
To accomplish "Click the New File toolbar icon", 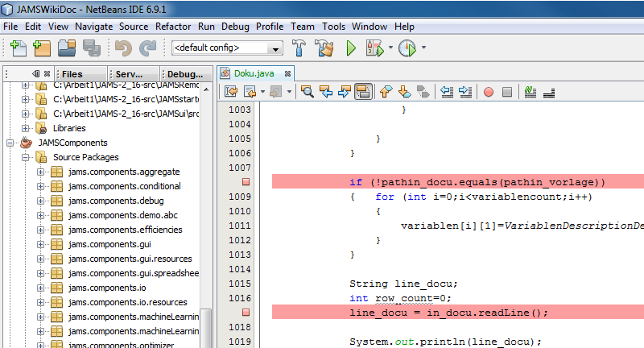I will pos(15,48).
